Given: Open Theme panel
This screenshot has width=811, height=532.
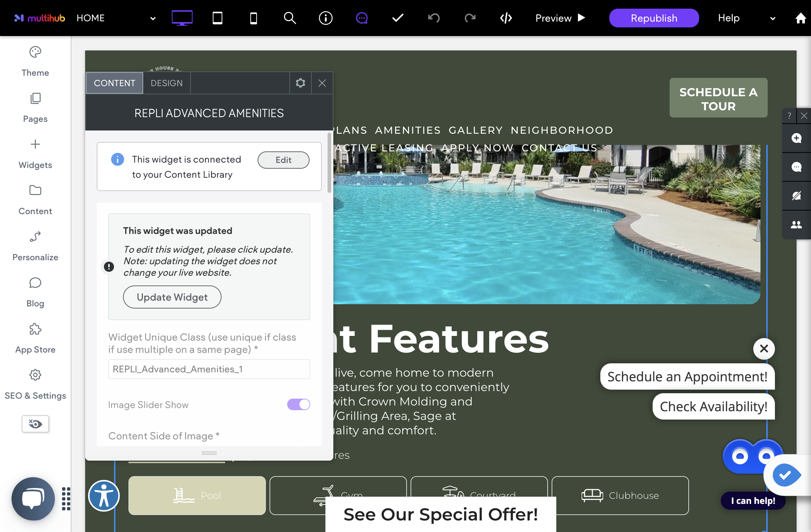Looking at the screenshot, I should 35,62.
